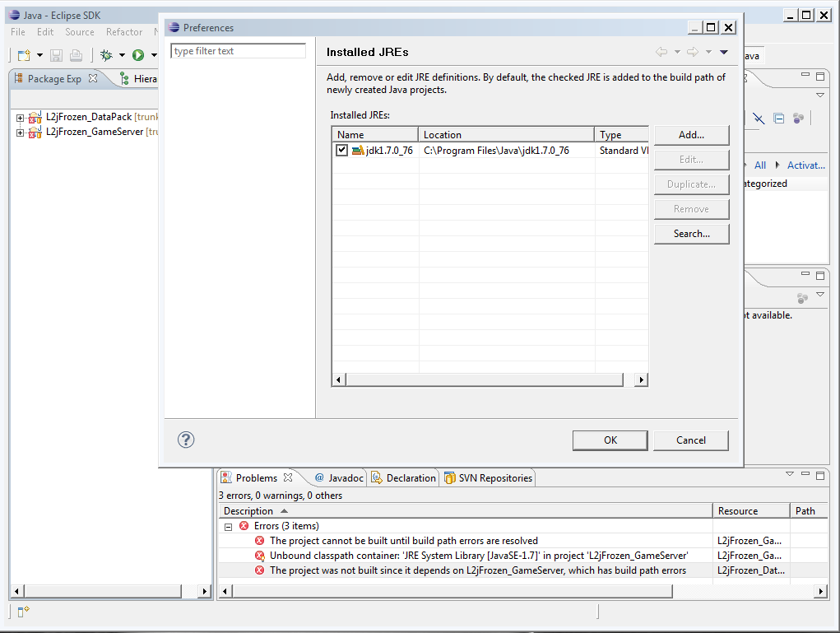840x633 pixels.
Task: Click the Name column header
Action: (x=375, y=135)
